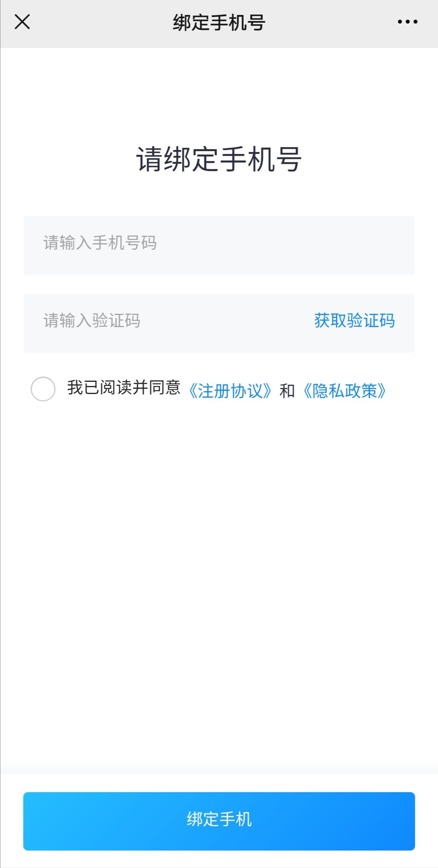Open the three-dot more options menu
This screenshot has height=868, width=438.
click(x=407, y=22)
